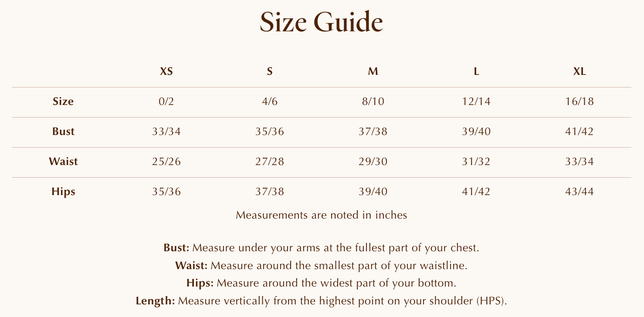Select the Hips row label
This screenshot has height=317, width=644.
point(63,192)
